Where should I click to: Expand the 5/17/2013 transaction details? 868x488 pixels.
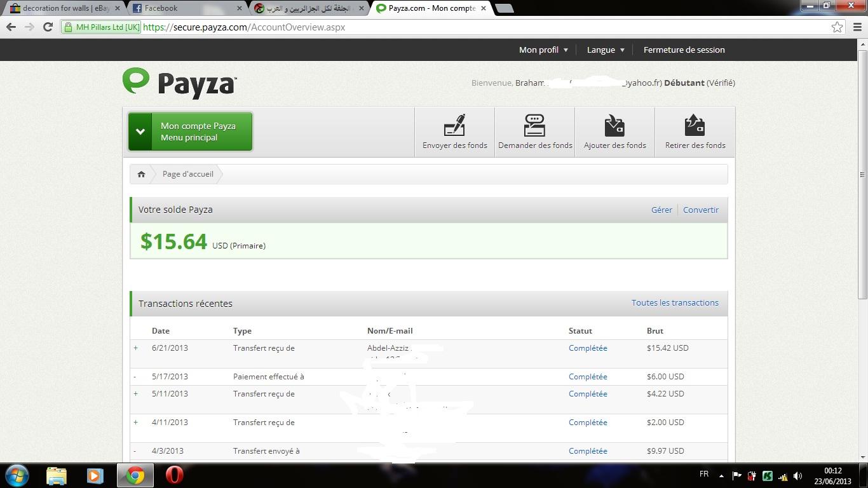coord(135,377)
